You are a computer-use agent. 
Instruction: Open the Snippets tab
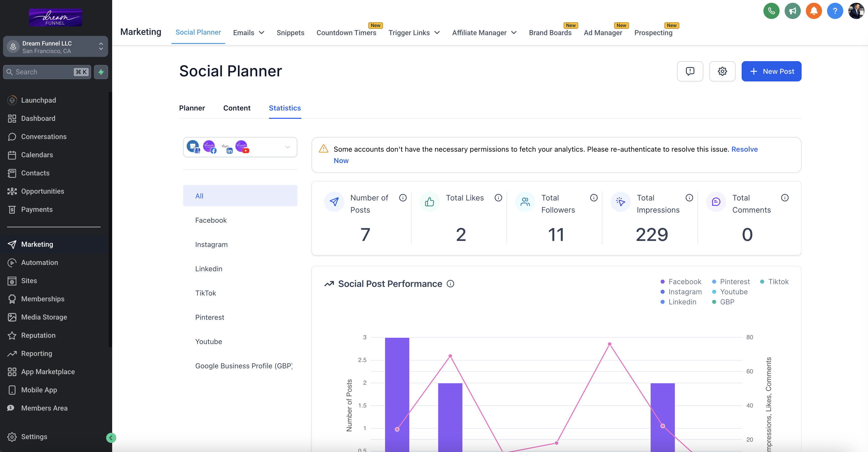click(291, 33)
